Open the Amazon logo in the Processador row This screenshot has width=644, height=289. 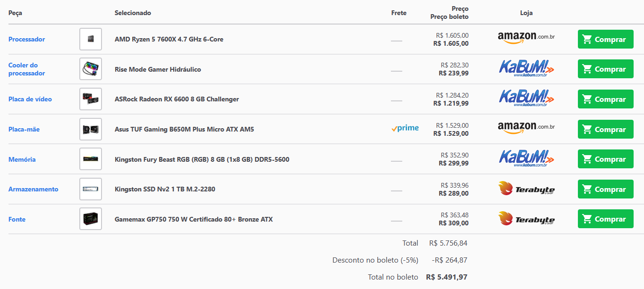[x=526, y=38]
